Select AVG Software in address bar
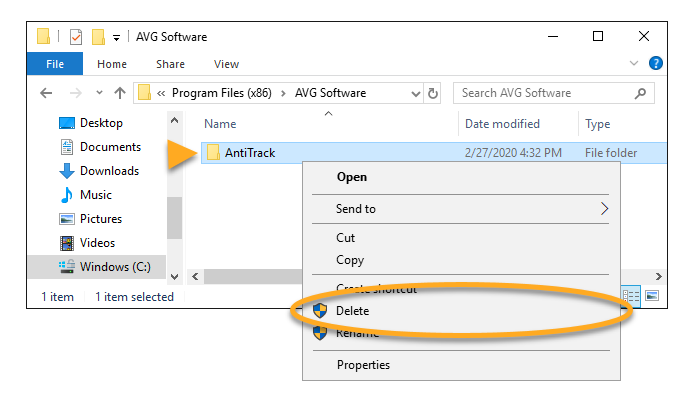691x414 pixels. click(x=331, y=93)
